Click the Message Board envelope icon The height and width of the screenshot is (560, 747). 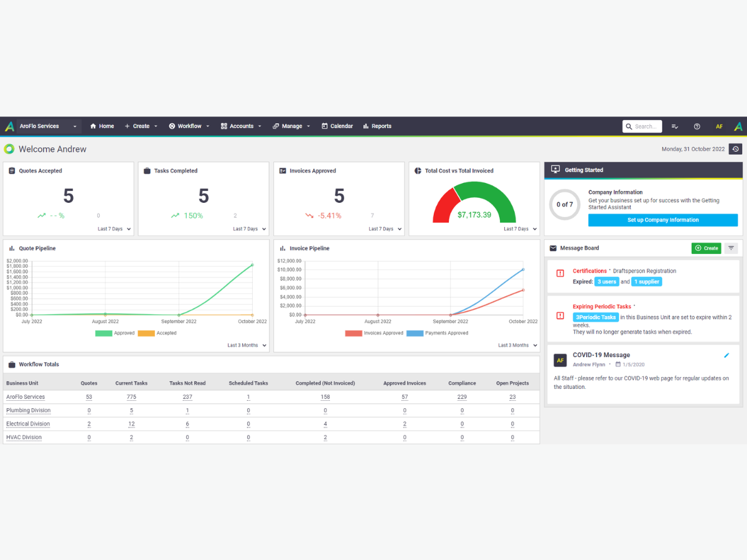[x=553, y=248]
